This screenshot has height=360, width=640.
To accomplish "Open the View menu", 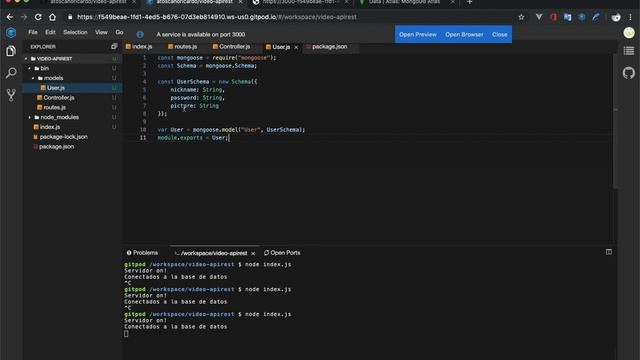I will [x=101, y=32].
